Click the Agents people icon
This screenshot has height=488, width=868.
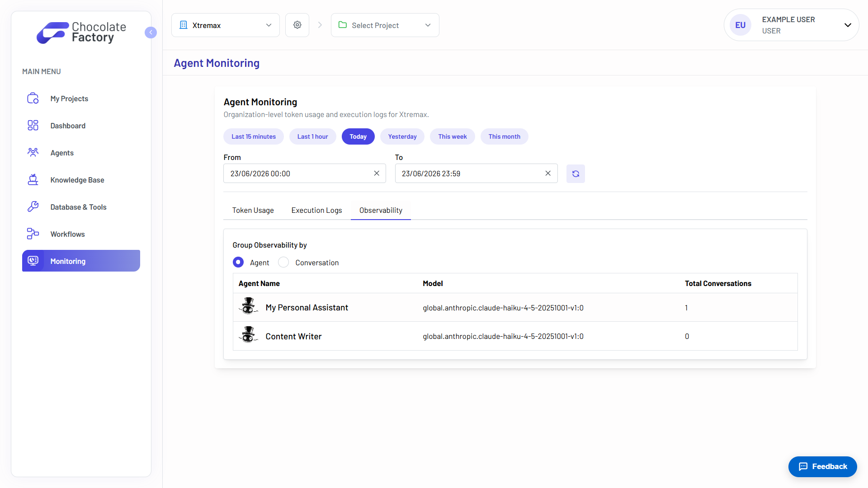pyautogui.click(x=33, y=153)
